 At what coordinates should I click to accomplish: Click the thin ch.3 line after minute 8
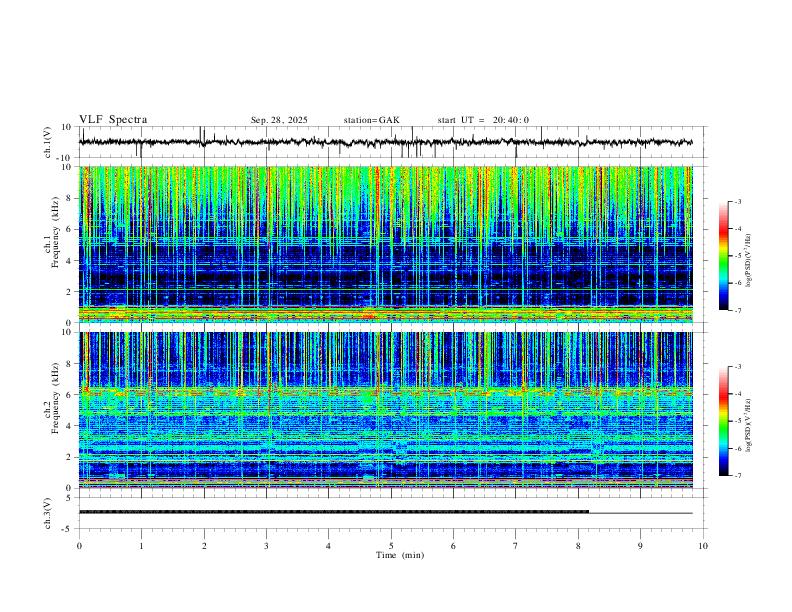[x=640, y=513]
